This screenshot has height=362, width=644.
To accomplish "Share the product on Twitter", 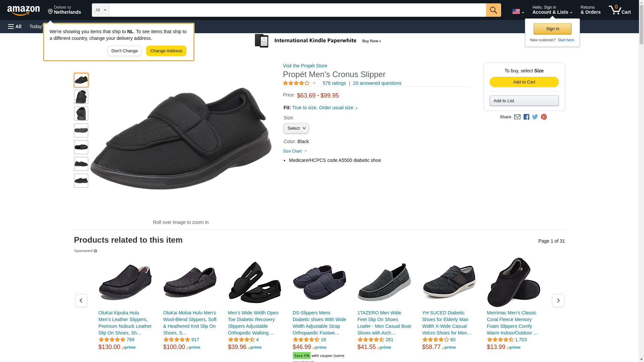I will click(x=535, y=117).
